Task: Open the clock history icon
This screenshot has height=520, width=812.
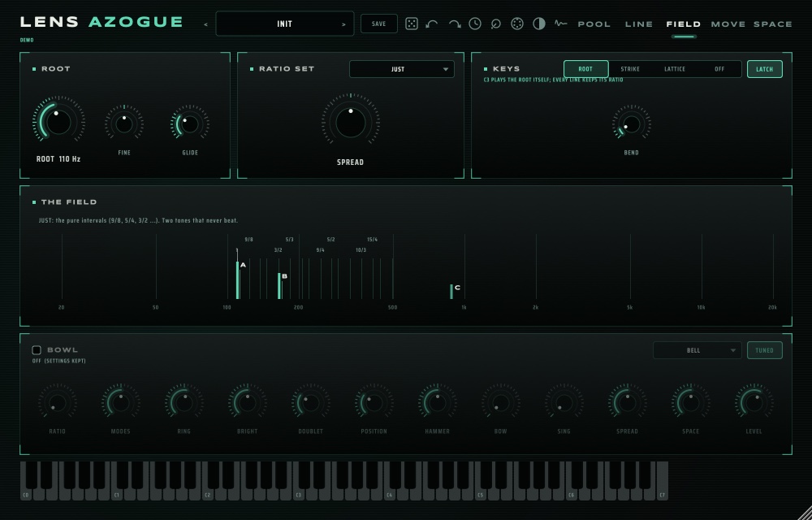Action: 475,24
